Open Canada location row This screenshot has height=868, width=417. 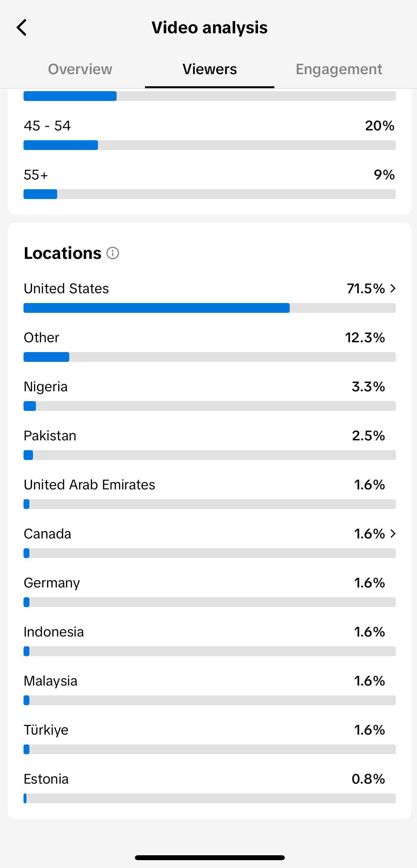(210, 542)
